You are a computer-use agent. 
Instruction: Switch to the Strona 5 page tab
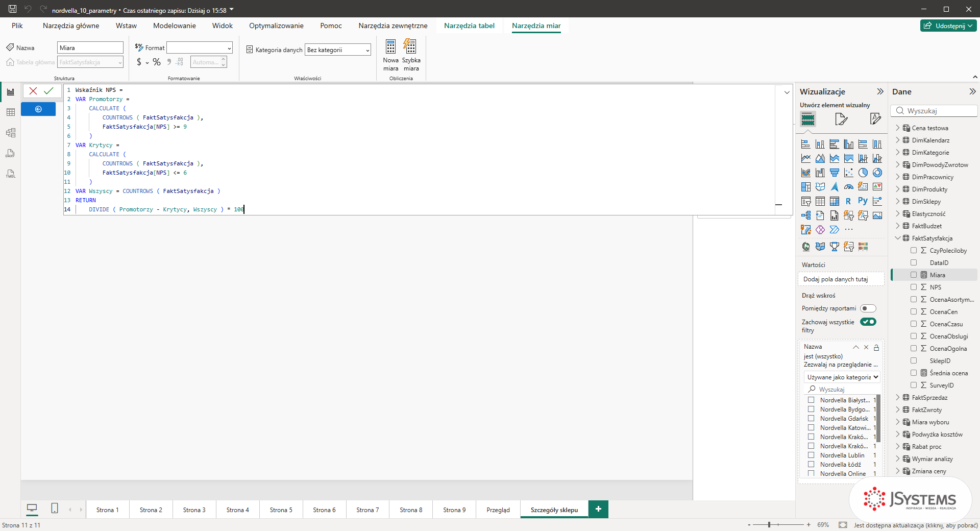[281, 510]
